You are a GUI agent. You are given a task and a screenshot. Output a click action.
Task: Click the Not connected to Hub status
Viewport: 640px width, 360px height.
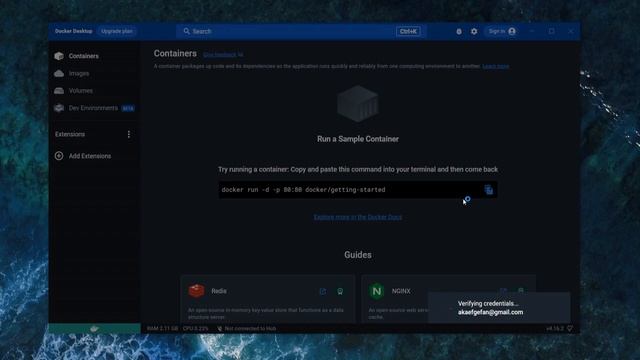tap(246, 329)
